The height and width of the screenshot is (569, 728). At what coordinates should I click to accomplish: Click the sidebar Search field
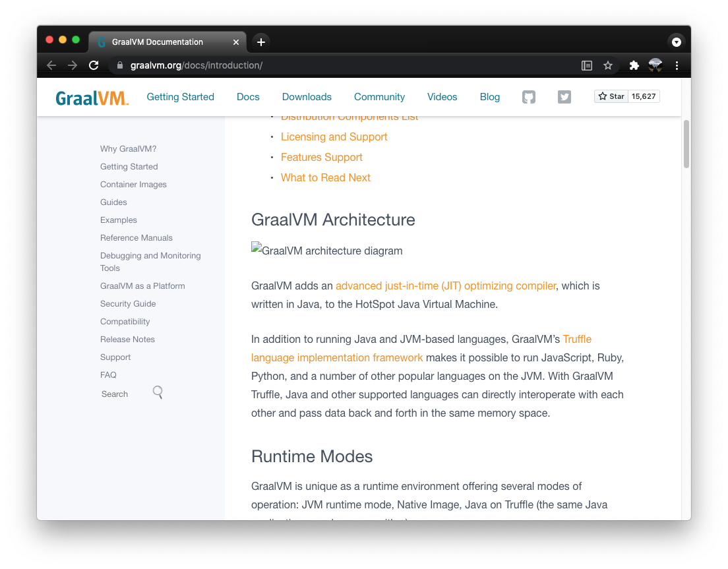[123, 394]
